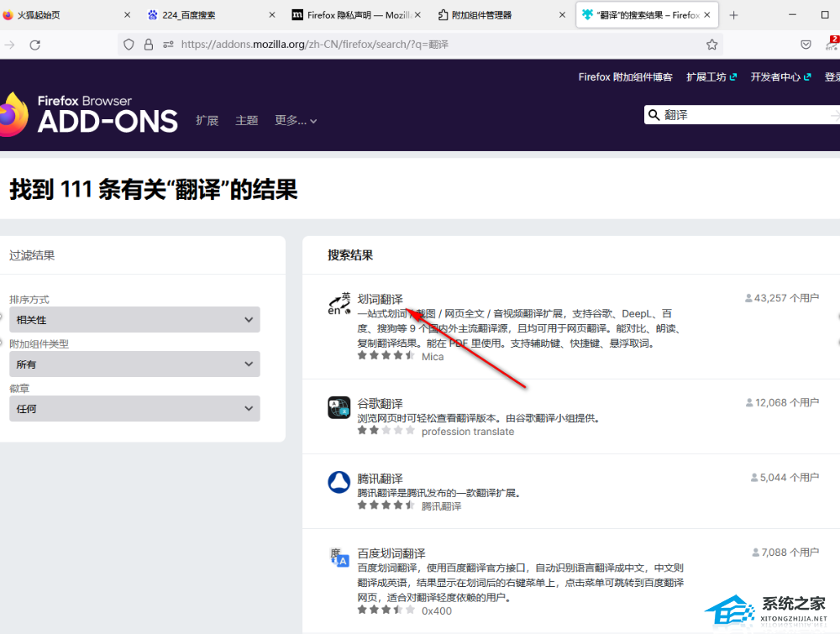Open the Pocket save icon
The height and width of the screenshot is (634, 840).
[x=806, y=45]
